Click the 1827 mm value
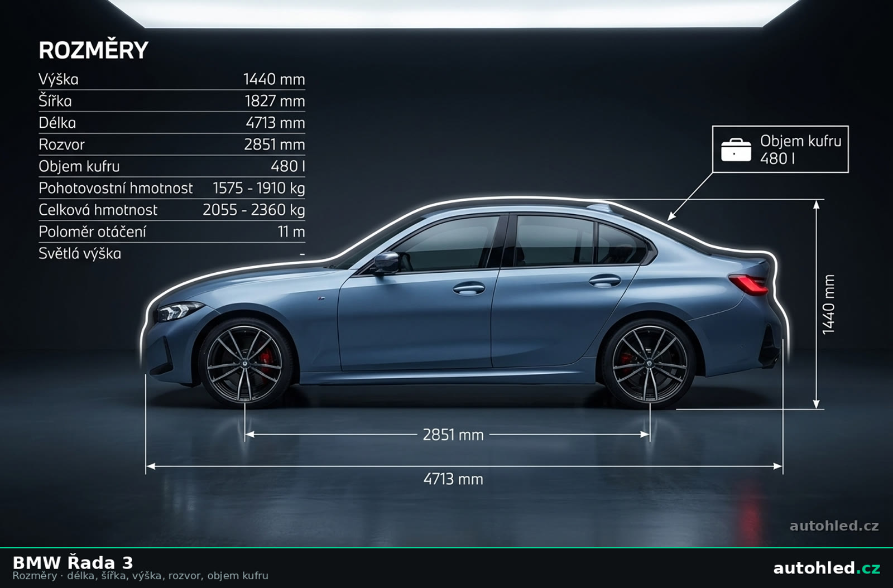Screen dimensions: 893x588 [x=275, y=101]
